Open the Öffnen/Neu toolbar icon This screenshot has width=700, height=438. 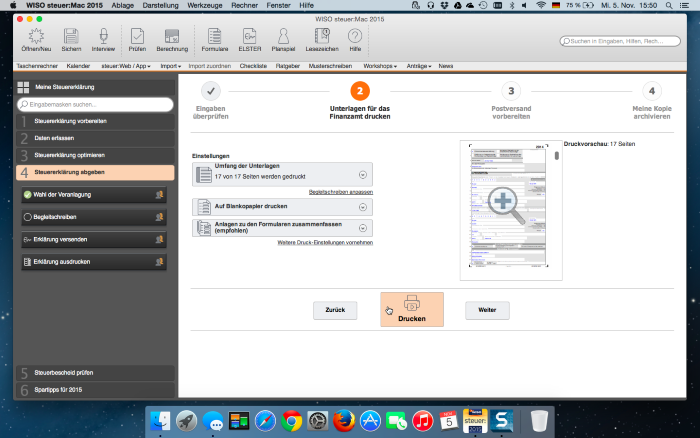coord(36,36)
